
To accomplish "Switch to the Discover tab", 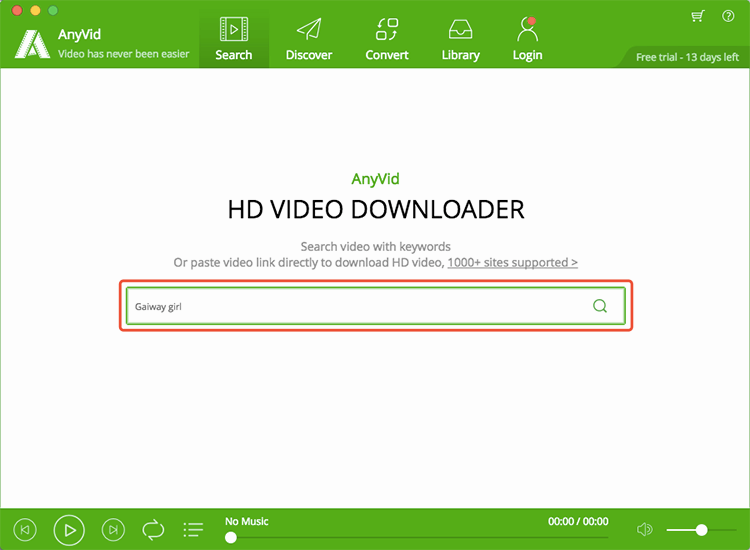I will click(309, 39).
